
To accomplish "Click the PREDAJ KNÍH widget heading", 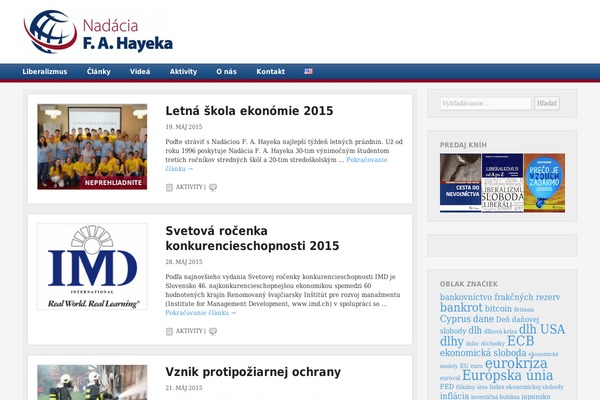I will point(463,145).
